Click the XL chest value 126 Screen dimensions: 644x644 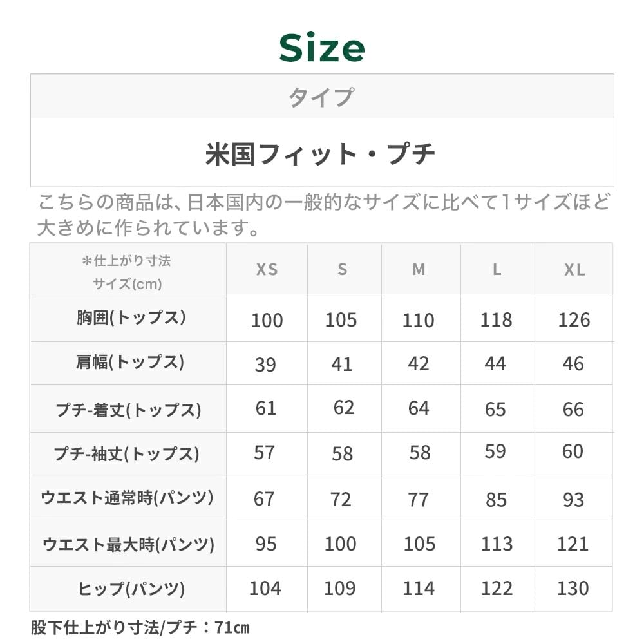[x=574, y=319]
